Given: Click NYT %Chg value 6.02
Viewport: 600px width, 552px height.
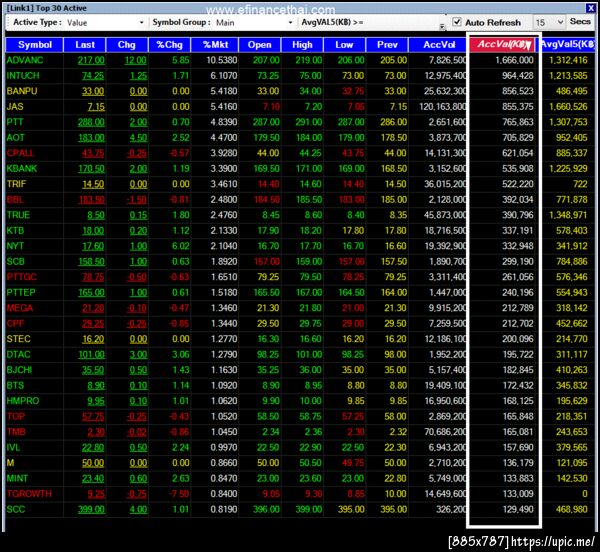Looking at the screenshot, I should pos(181,246).
